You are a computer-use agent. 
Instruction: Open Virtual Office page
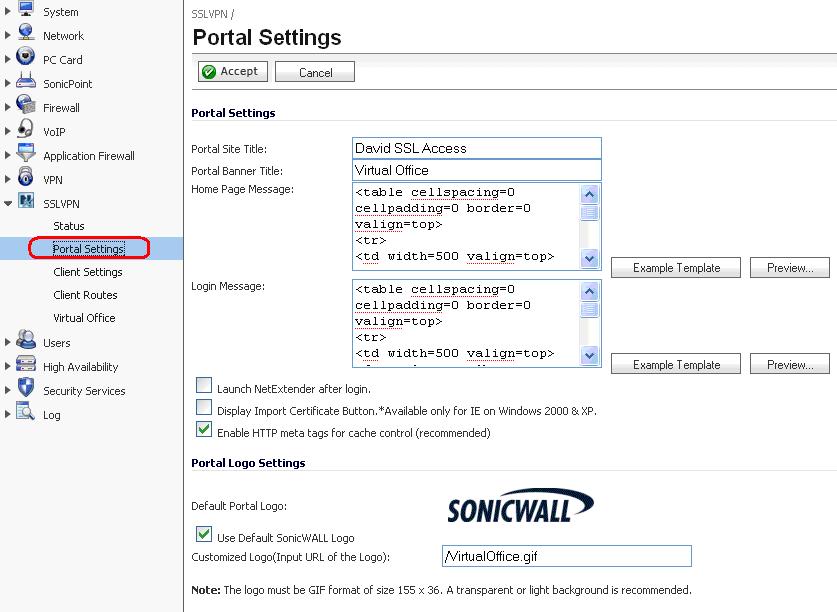tap(84, 318)
